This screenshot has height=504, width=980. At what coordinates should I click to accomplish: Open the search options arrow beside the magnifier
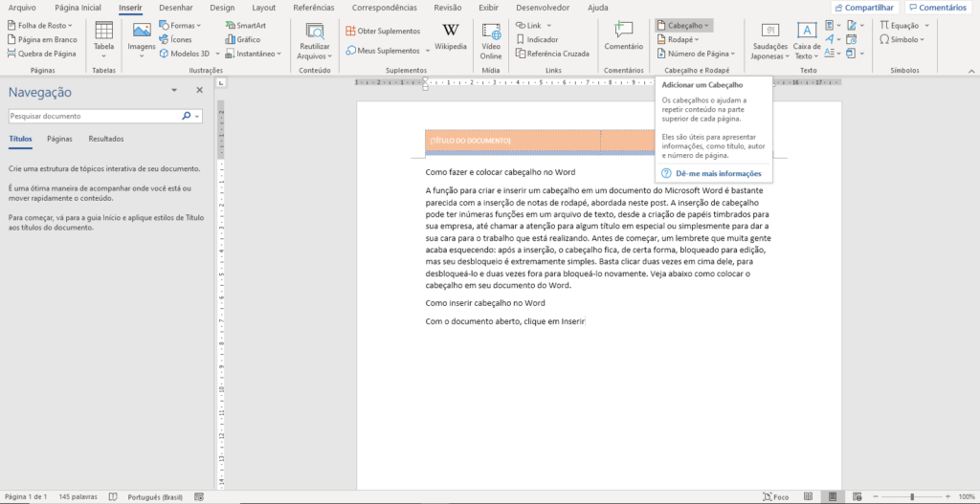[197, 116]
